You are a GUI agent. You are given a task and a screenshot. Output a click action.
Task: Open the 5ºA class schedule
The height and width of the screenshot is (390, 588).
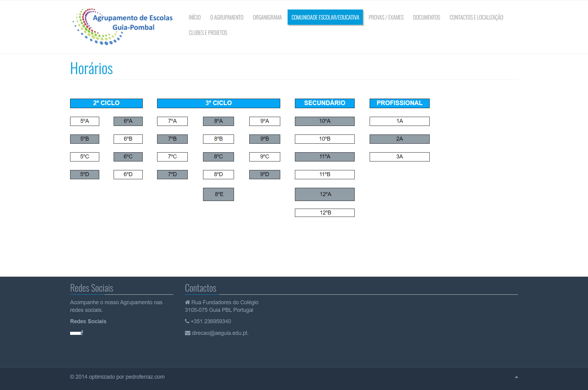pos(85,121)
